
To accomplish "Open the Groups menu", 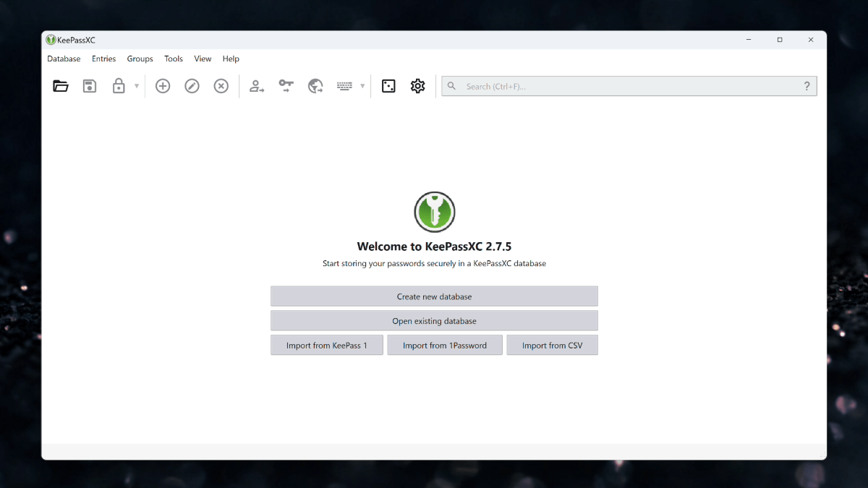I will [140, 59].
